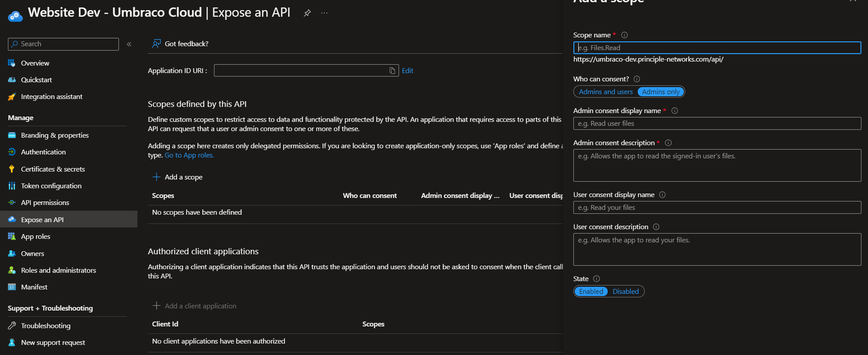The image size is (868, 355).
Task: Click the Token configuration icon
Action: tap(12, 186)
